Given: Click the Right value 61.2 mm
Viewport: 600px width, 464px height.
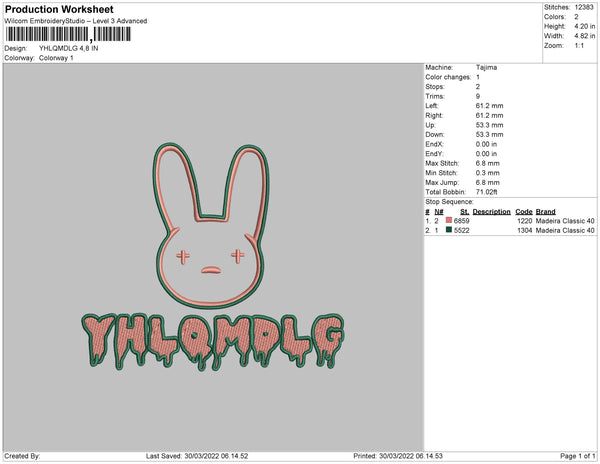Looking at the screenshot, I should click(x=489, y=116).
